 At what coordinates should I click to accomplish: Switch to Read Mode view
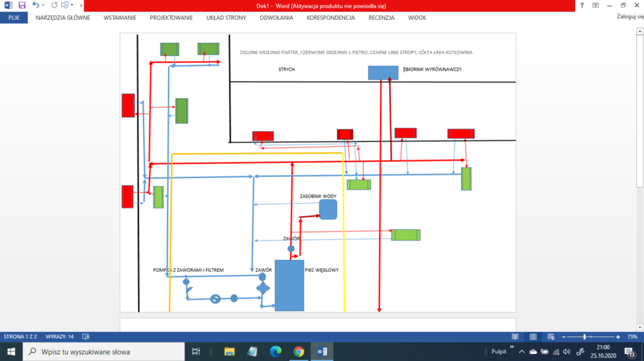515,337
